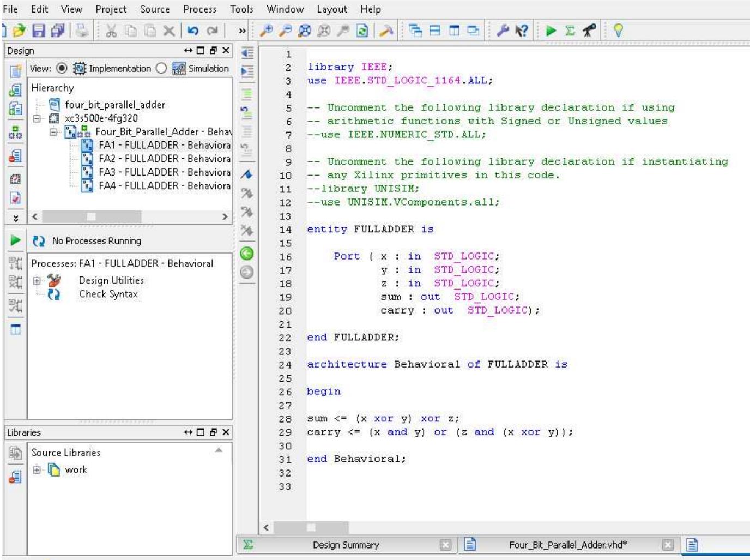Refresh document icon in toolbar
Viewport: 756px width, 560px height.
point(362,31)
